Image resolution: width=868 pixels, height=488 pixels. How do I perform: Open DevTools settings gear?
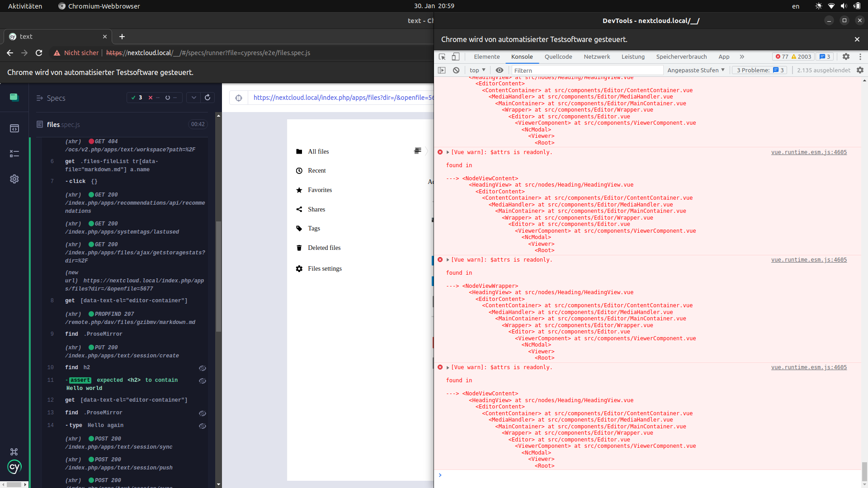[x=846, y=56]
